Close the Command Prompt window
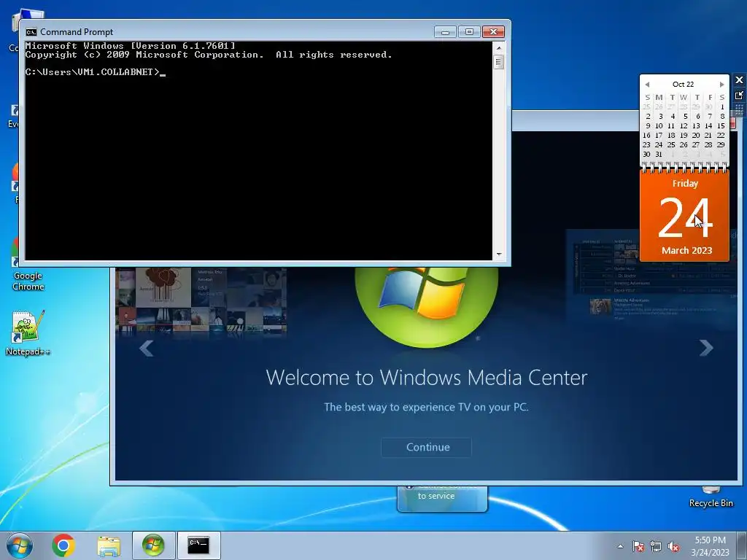The height and width of the screenshot is (560, 747). [494, 32]
